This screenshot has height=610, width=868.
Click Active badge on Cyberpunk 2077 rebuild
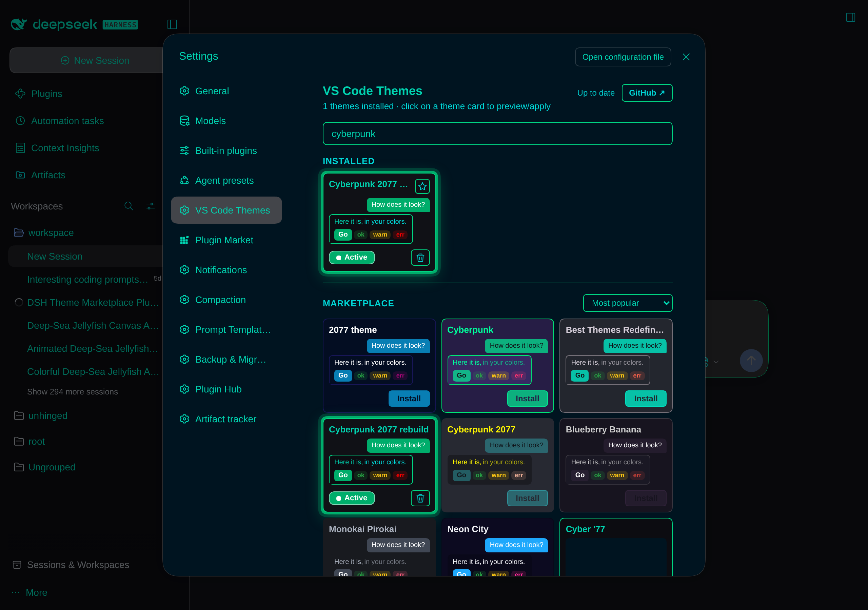(x=352, y=498)
